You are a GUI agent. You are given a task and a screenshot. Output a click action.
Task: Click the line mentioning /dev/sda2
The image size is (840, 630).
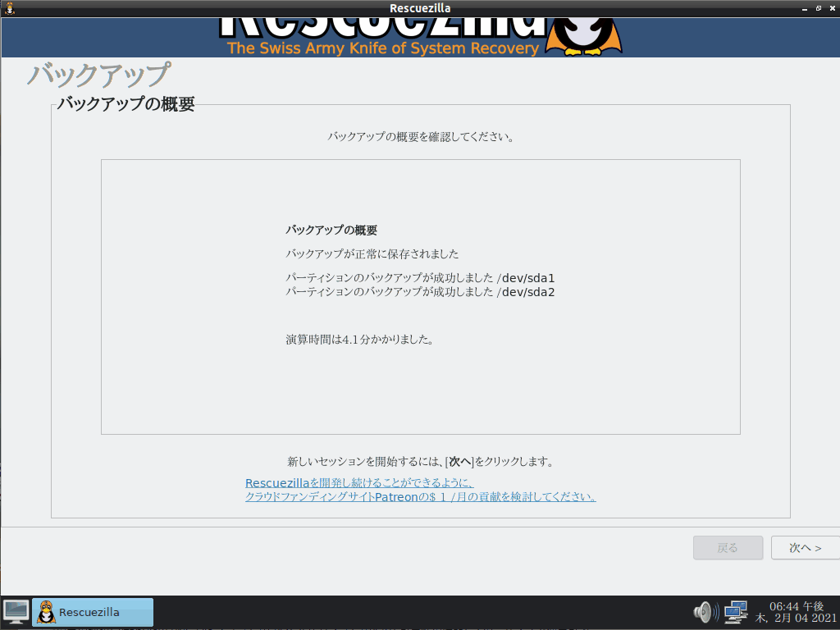pos(420,292)
